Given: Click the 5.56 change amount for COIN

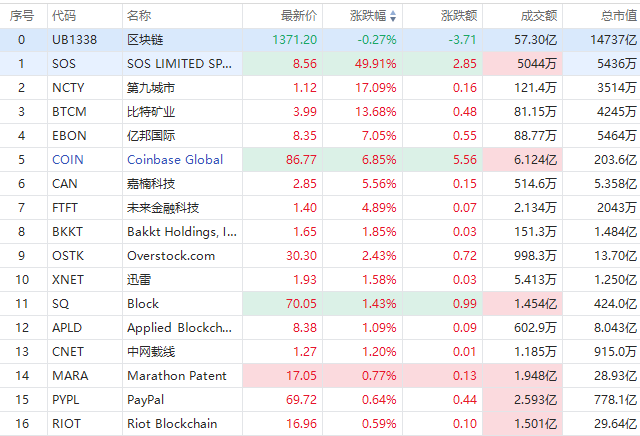Looking at the screenshot, I should click(x=464, y=160).
